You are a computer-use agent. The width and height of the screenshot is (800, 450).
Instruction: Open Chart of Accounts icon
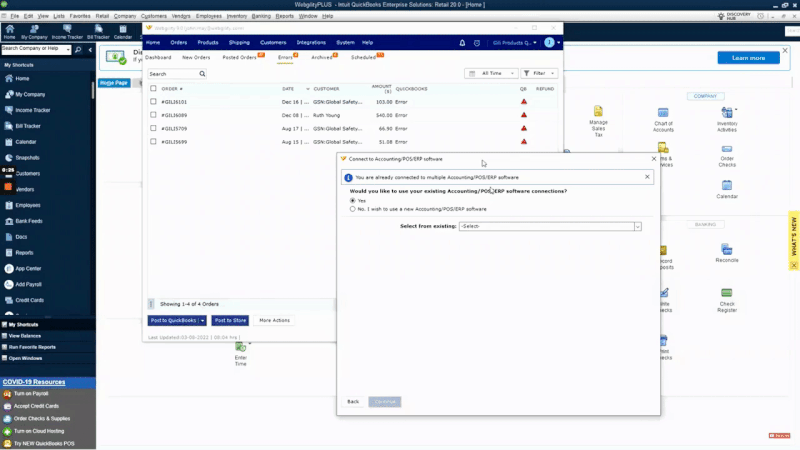coord(663,120)
